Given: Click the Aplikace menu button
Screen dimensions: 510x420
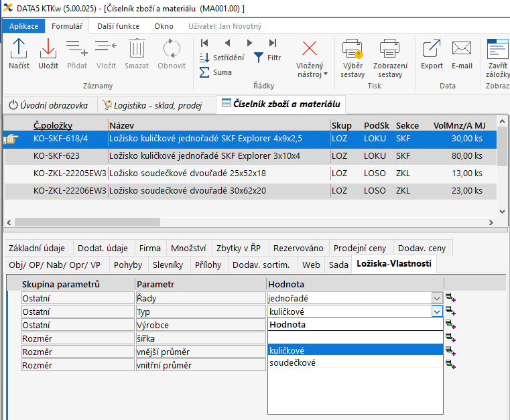Looking at the screenshot, I should [x=23, y=26].
